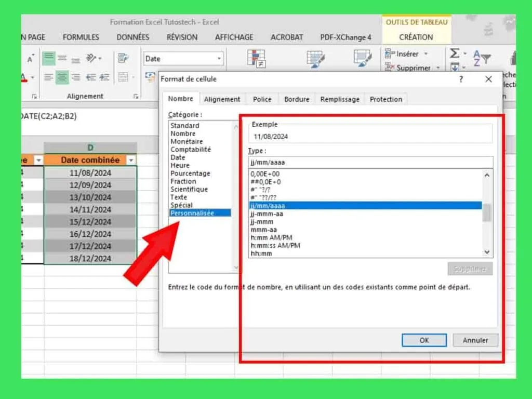Open the AutoSum dropdown arrow

(x=465, y=53)
